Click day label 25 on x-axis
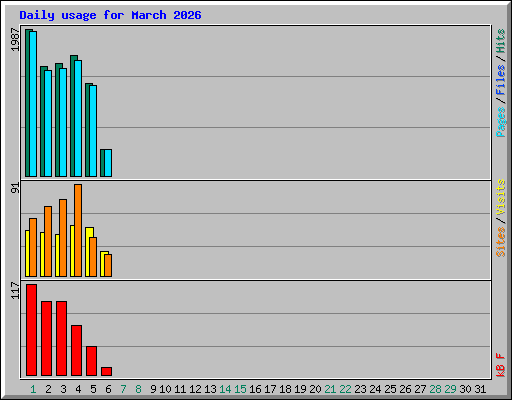Viewport: 512px width, 400px height. click(390, 389)
